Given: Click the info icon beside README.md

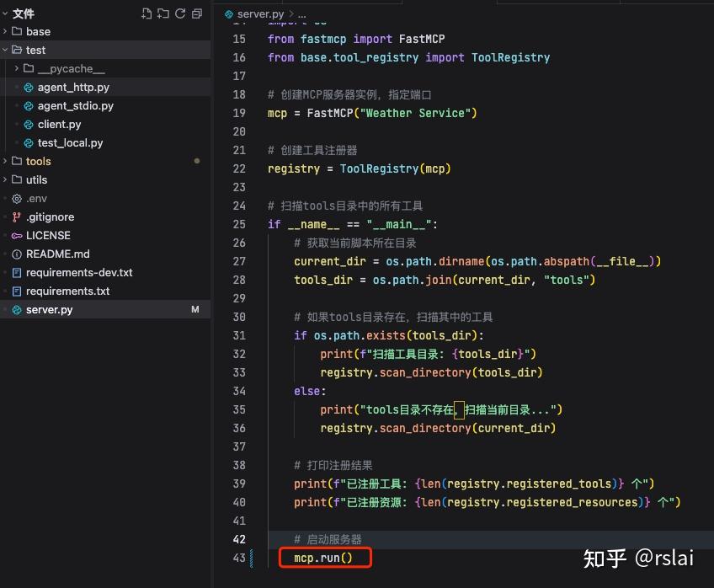Looking at the screenshot, I should click(x=17, y=254).
